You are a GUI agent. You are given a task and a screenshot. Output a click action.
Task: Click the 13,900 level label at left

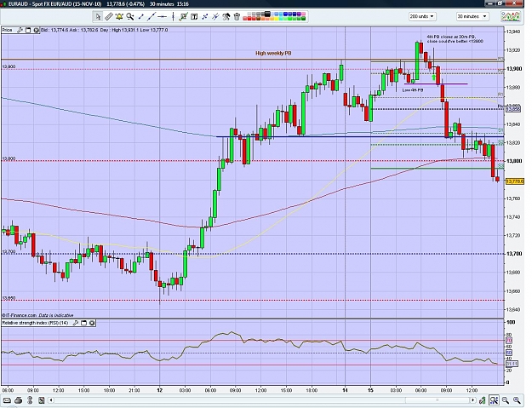click(9, 66)
